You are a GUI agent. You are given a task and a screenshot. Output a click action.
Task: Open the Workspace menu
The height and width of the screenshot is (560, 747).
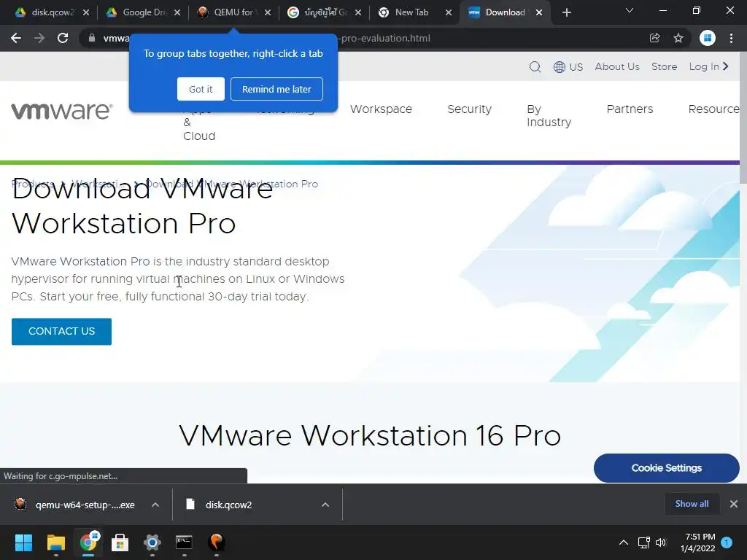point(381,109)
